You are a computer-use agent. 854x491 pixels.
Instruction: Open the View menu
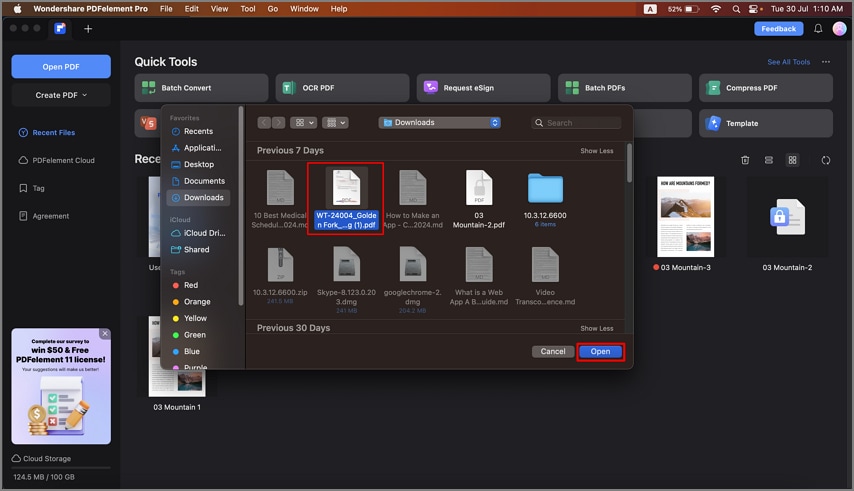219,9
